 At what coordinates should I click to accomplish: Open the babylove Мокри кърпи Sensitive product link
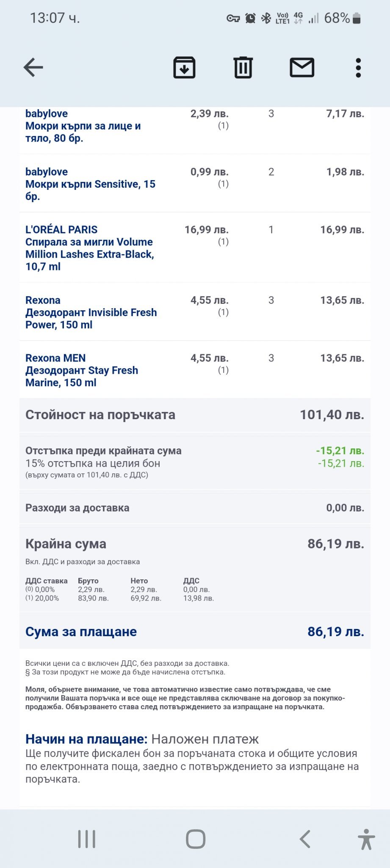pos(90,184)
